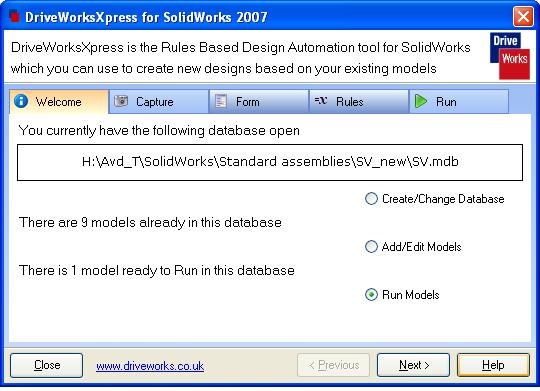
Task: Click the blue info icon on Welcome tab
Action: pyautogui.click(x=21, y=101)
